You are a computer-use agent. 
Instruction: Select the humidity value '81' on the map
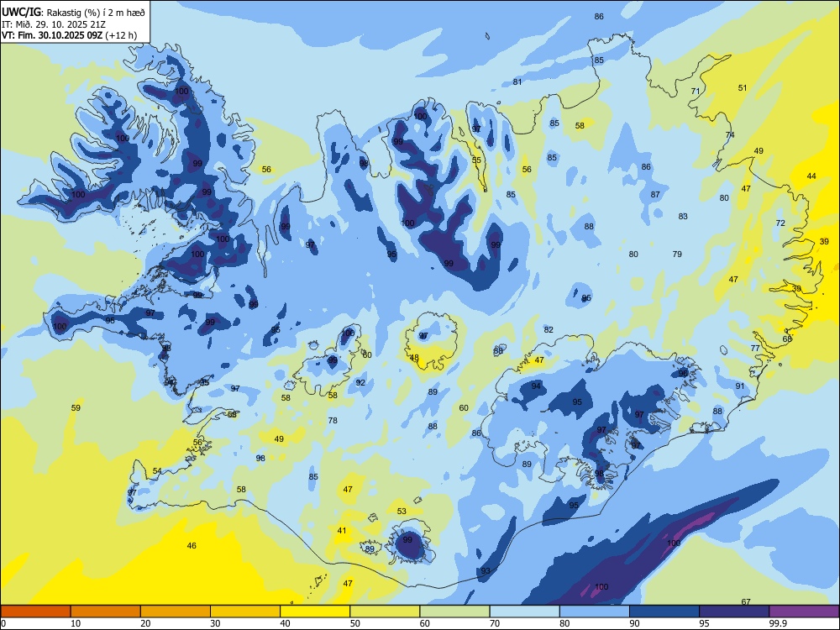[x=517, y=82]
